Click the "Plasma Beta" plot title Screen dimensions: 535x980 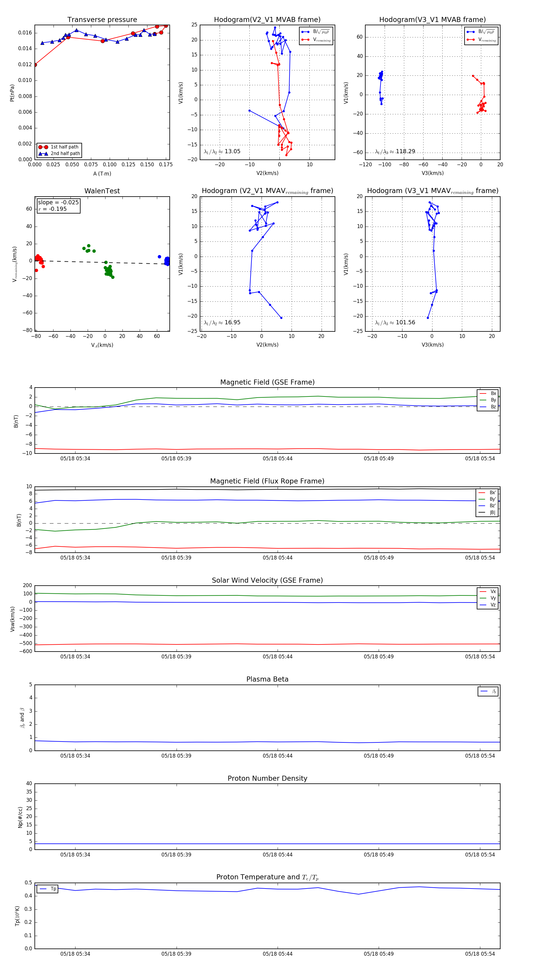point(267,679)
